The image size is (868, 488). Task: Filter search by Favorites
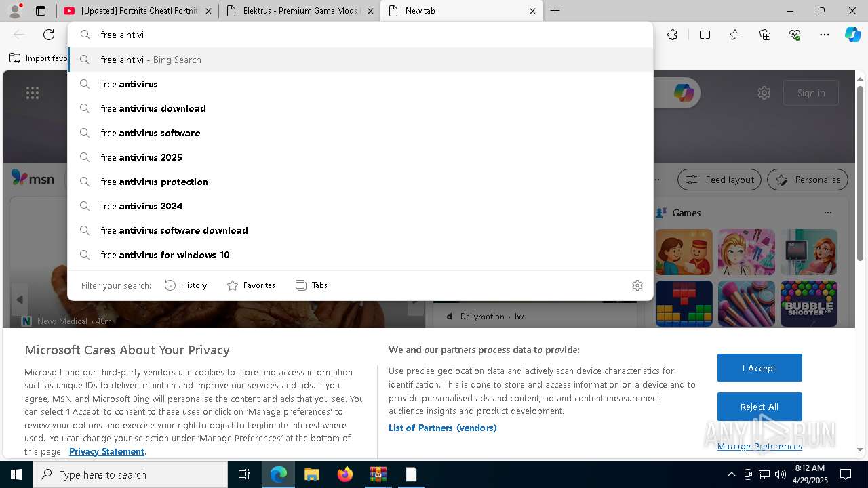(x=251, y=285)
